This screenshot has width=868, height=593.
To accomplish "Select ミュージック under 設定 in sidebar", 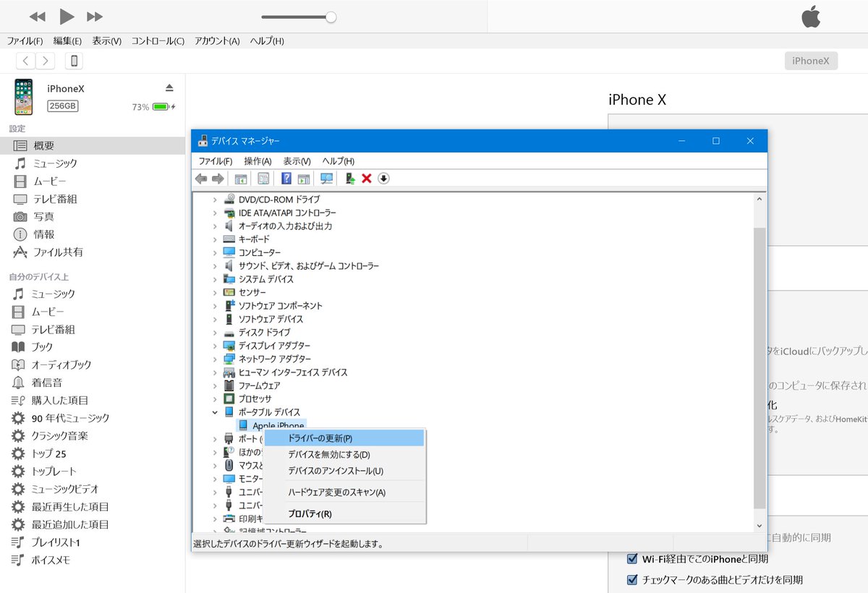I will (x=93, y=163).
